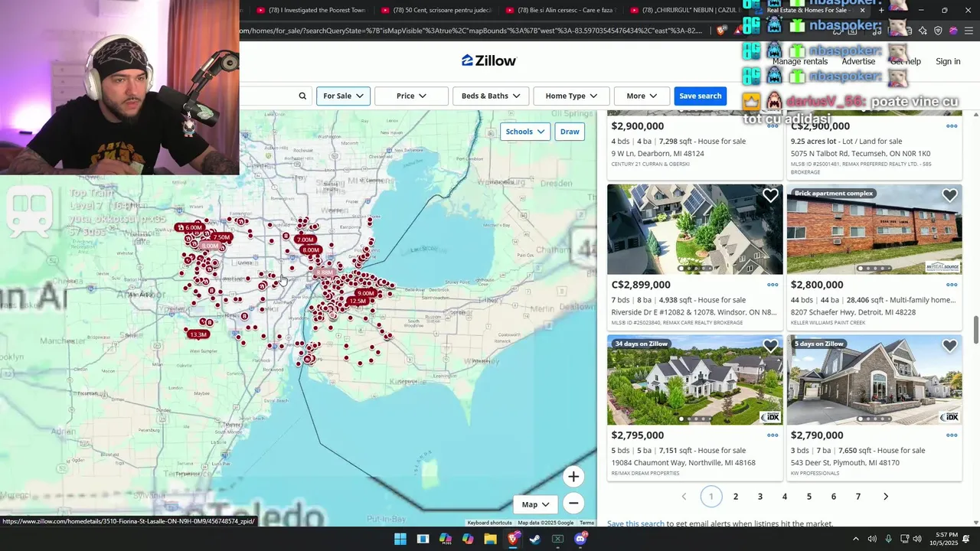Click the Zillow logo
This screenshot has width=980, height=551.
[488, 60]
